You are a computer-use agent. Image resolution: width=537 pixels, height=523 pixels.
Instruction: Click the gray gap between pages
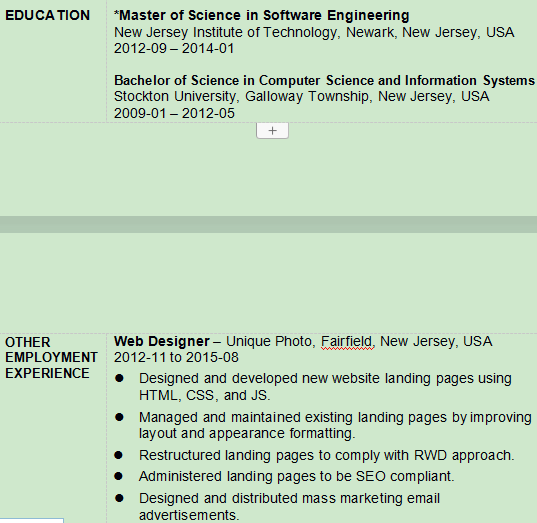(x=268, y=224)
